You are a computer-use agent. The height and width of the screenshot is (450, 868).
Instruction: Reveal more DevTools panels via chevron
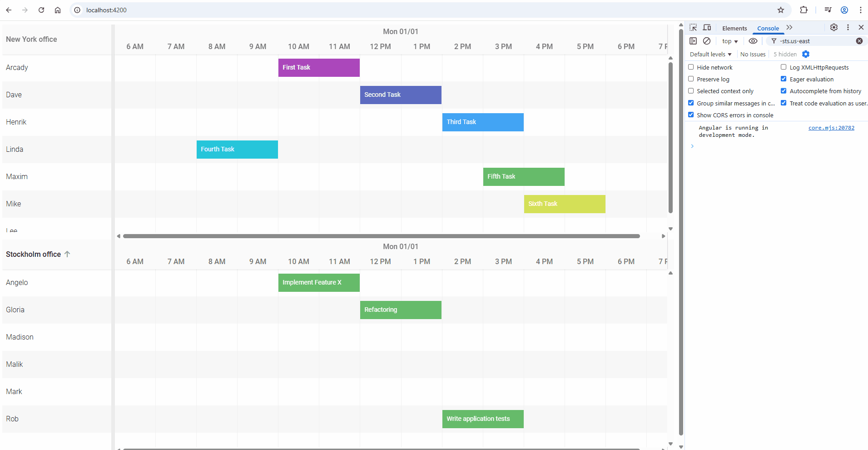(x=789, y=27)
